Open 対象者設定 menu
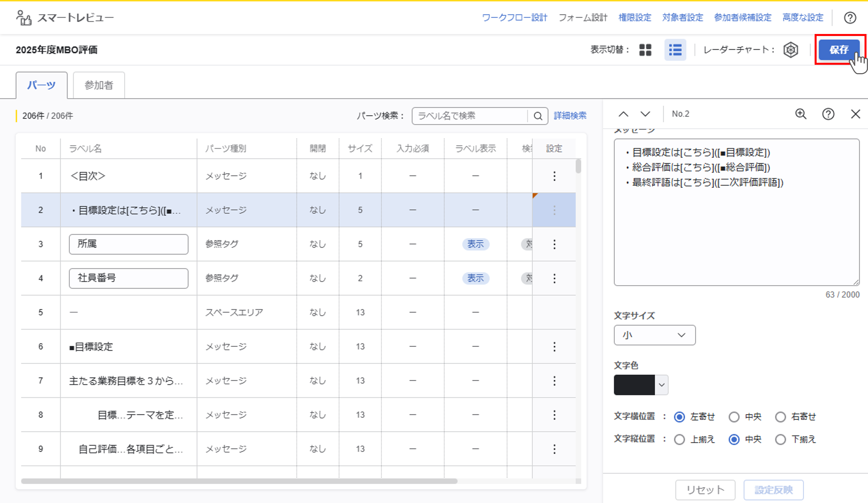The width and height of the screenshot is (868, 503). [682, 18]
